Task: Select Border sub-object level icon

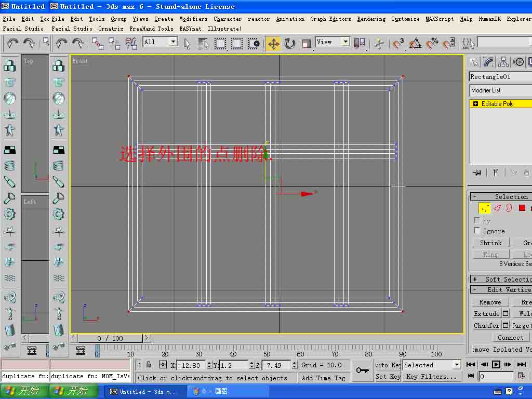Action: coord(509,208)
